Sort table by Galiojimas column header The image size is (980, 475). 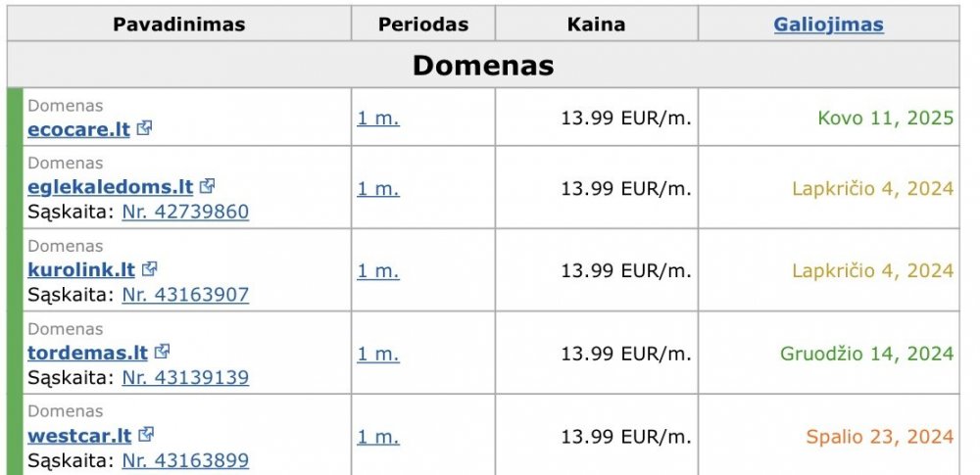pyautogui.click(x=828, y=24)
